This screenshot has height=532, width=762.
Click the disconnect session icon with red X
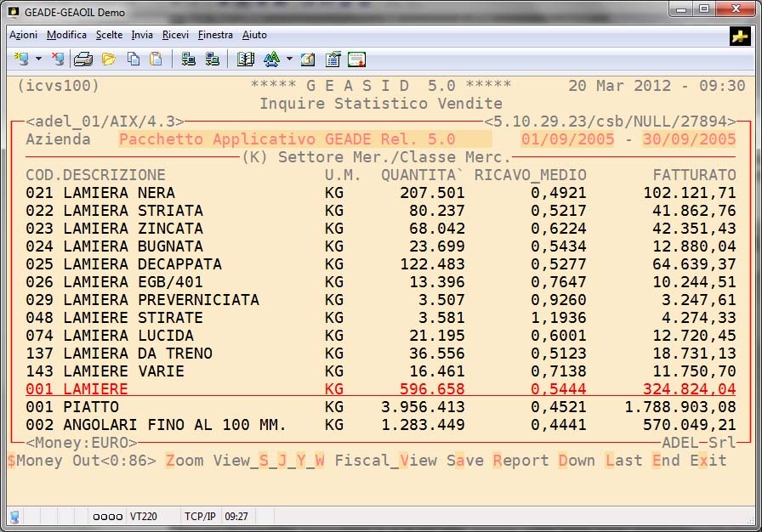pyautogui.click(x=58, y=59)
